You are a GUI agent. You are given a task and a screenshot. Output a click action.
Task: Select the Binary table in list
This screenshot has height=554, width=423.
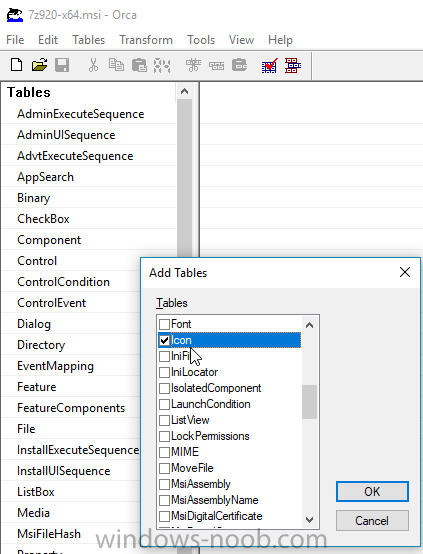tap(34, 198)
